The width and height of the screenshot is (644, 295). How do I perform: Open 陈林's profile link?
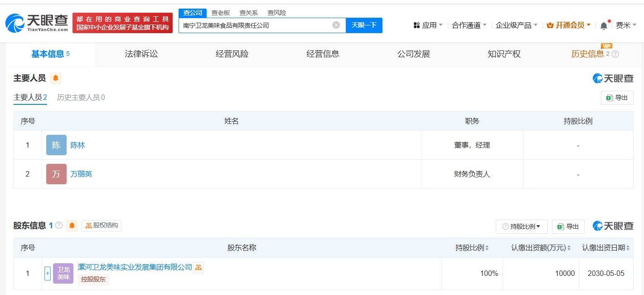[78, 145]
